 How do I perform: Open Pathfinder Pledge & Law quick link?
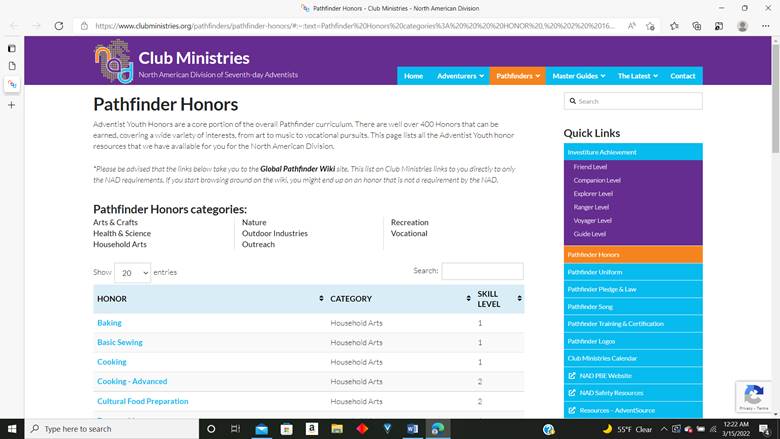633,289
